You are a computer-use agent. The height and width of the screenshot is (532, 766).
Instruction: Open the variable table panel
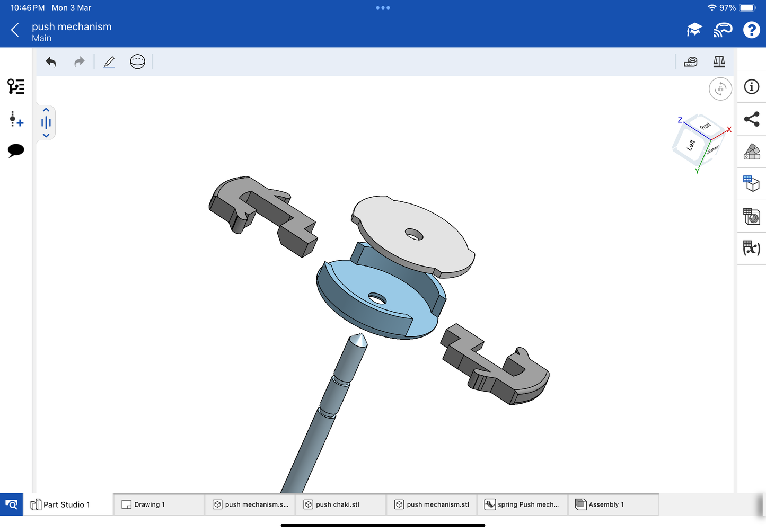click(x=751, y=248)
